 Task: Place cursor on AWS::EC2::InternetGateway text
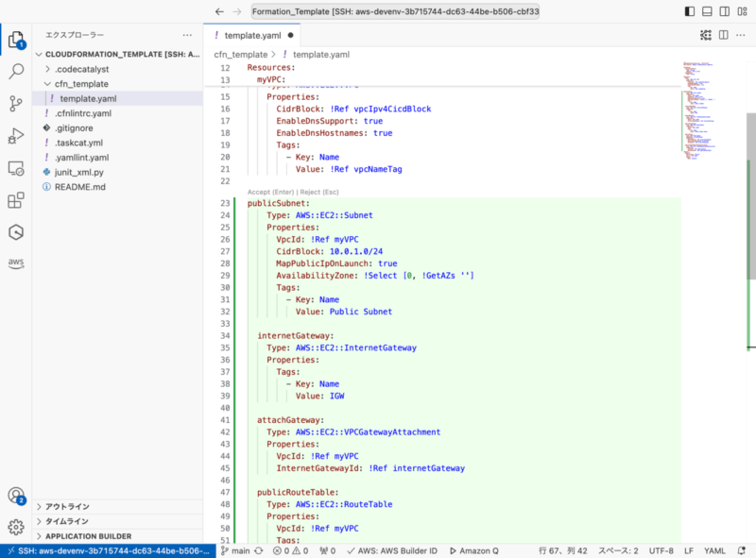pyautogui.click(x=356, y=347)
